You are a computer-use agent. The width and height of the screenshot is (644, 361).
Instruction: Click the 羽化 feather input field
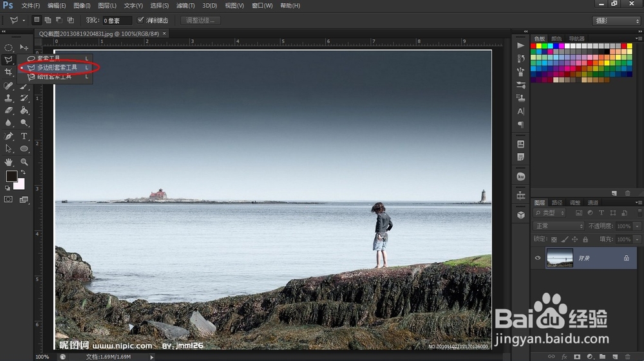(117, 21)
